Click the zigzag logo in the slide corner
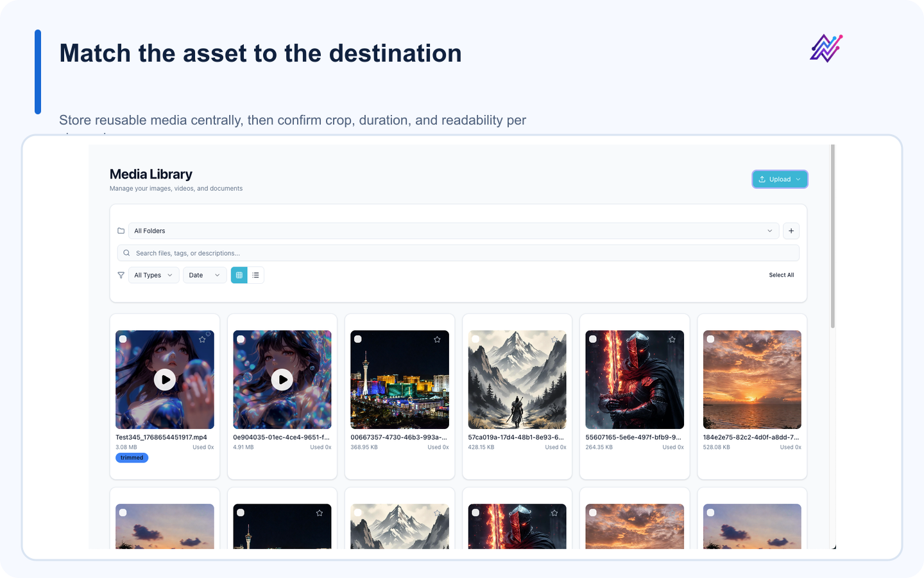This screenshot has width=924, height=578. [826, 48]
